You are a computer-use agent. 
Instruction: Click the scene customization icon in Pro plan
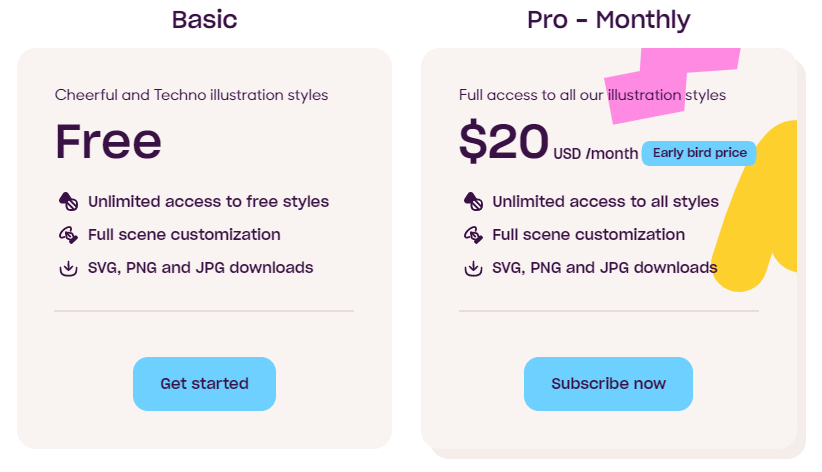pyautogui.click(x=473, y=235)
